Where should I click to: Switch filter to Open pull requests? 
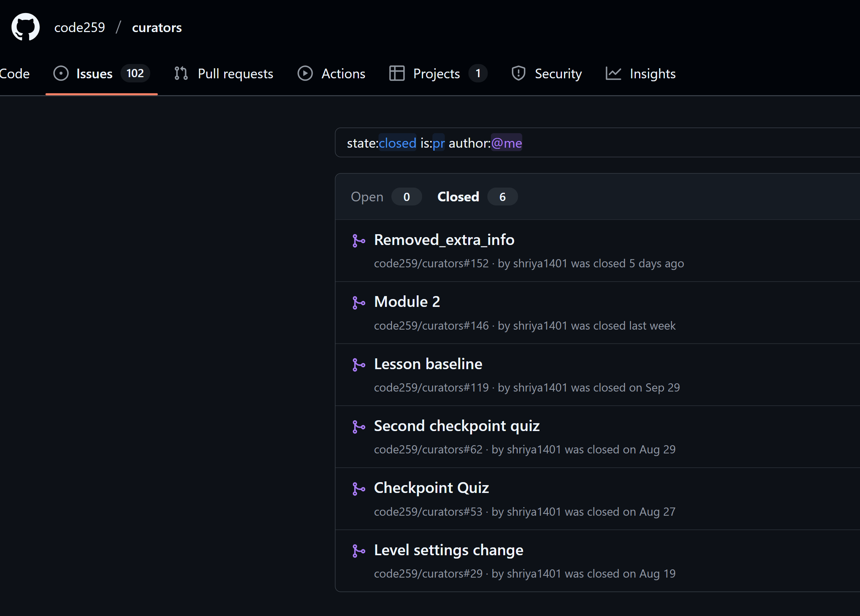pos(367,197)
